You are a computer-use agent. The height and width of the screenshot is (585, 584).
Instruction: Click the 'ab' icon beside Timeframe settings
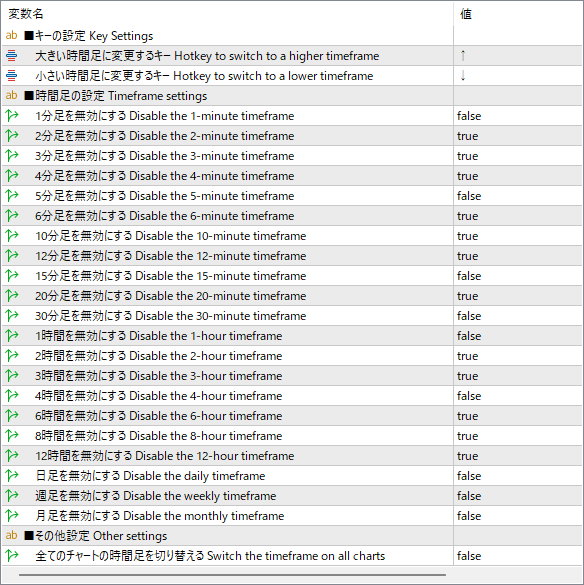[12, 96]
